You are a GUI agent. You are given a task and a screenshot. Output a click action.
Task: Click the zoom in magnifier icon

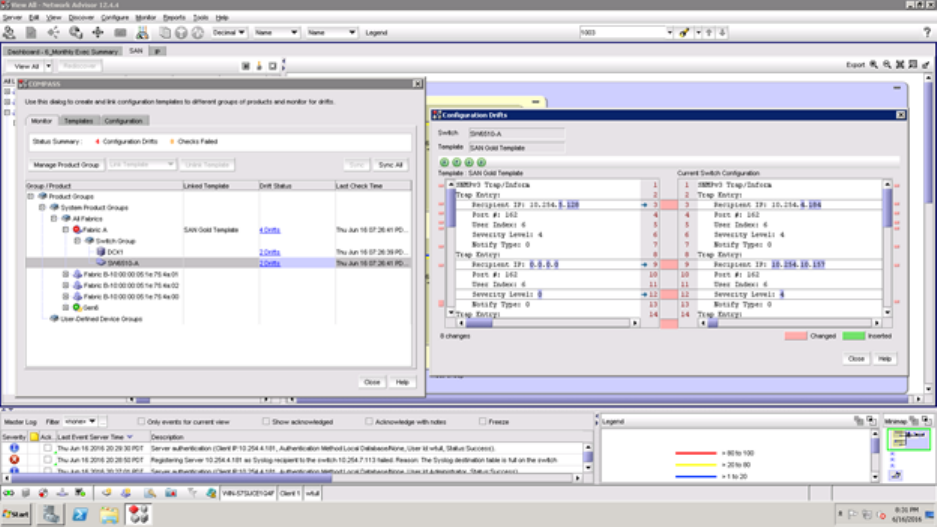874,65
